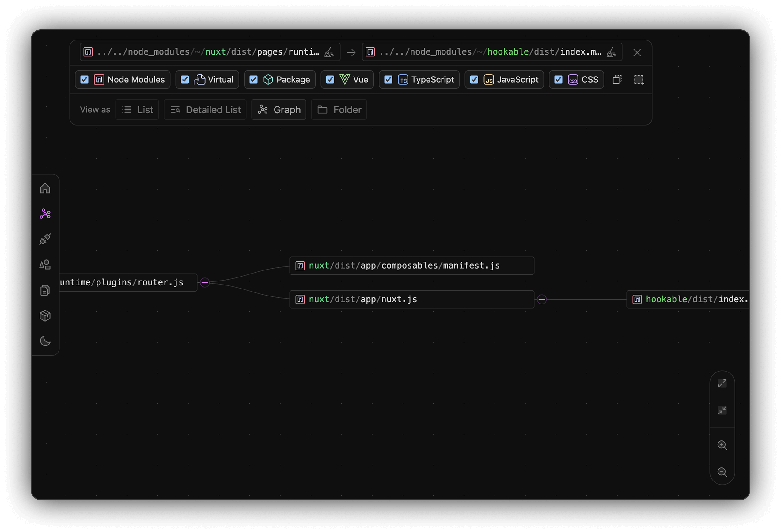Uncheck the Node Modules filter
Viewport: 781px width, 532px height.
pos(84,80)
